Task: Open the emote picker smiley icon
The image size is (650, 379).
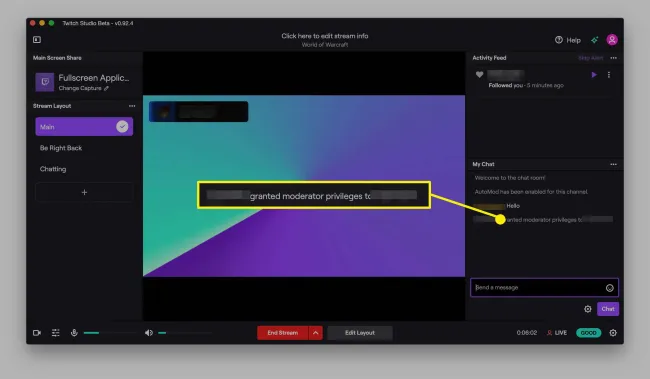Action: point(609,288)
